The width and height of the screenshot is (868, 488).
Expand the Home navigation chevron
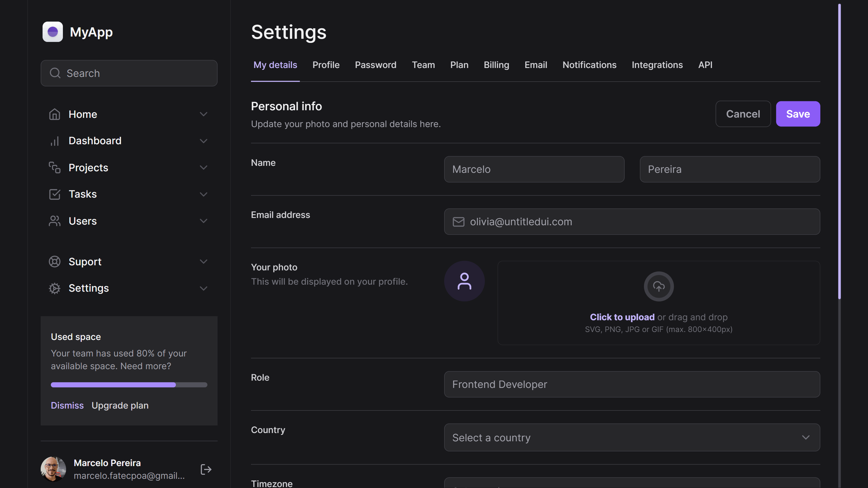click(204, 114)
